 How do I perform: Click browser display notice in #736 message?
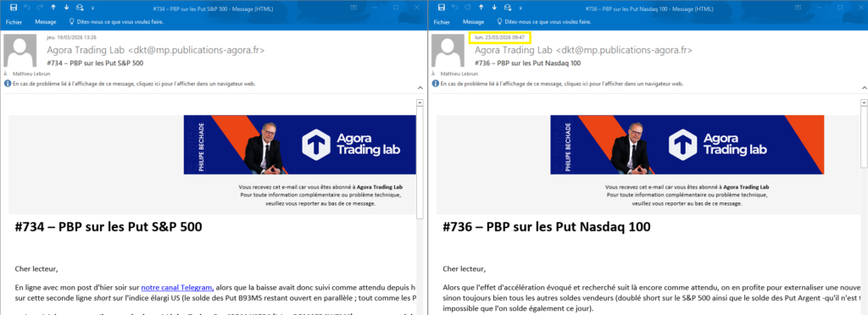tap(561, 84)
